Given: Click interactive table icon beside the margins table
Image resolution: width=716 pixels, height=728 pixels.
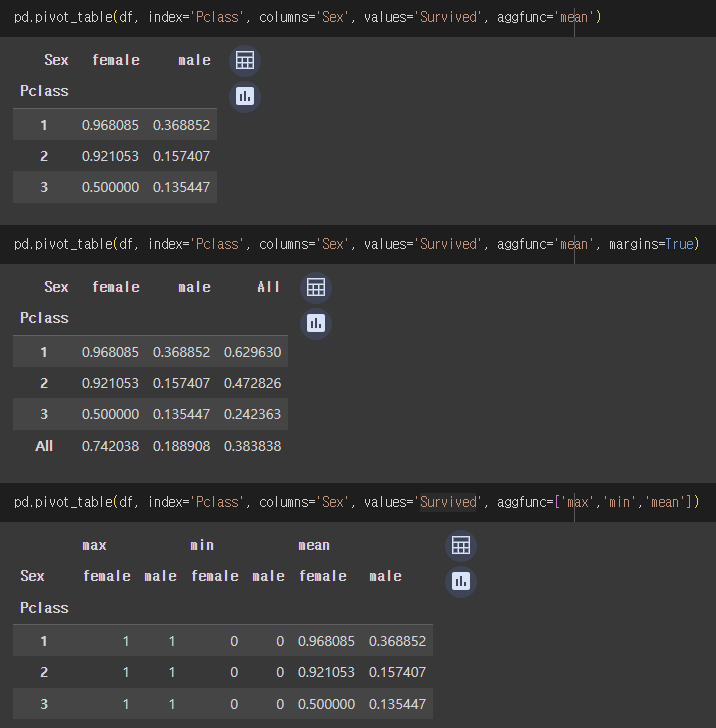Looking at the screenshot, I should coord(316,287).
